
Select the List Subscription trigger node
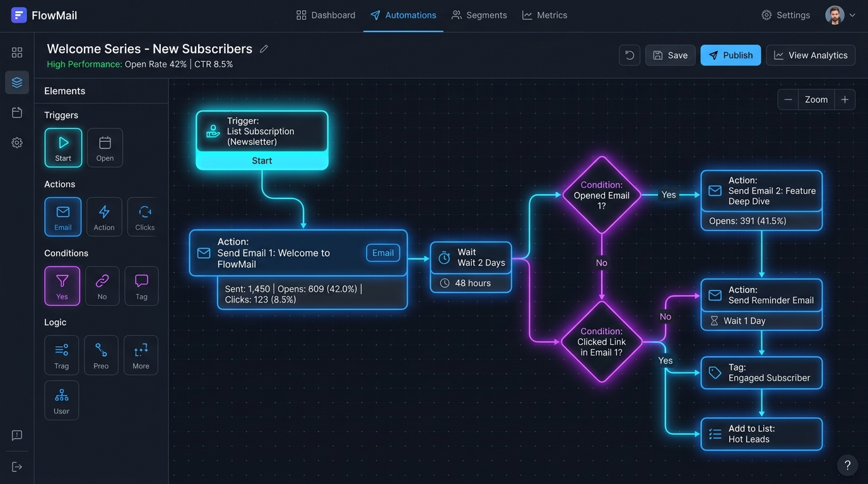tap(262, 140)
